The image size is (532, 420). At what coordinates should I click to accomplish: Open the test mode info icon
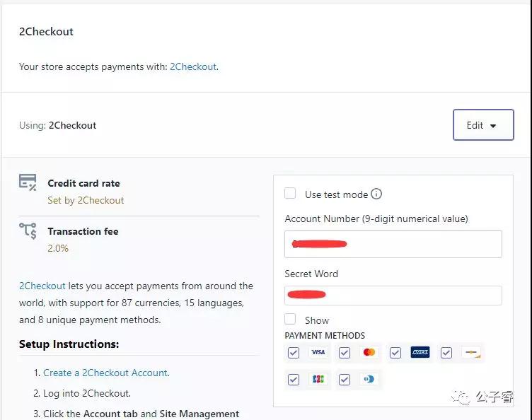(x=376, y=194)
